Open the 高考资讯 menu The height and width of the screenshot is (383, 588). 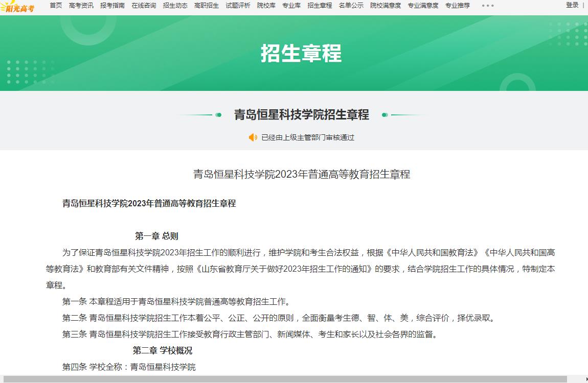click(81, 5)
